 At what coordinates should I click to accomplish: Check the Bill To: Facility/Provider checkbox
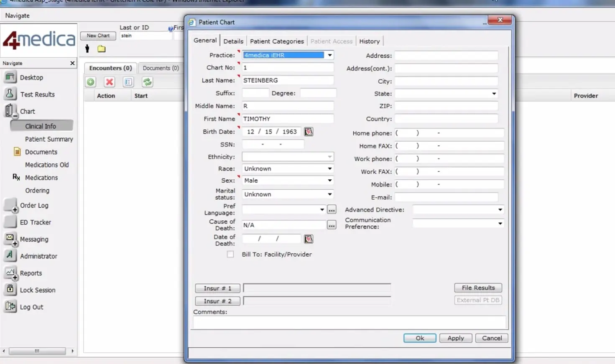[230, 254]
